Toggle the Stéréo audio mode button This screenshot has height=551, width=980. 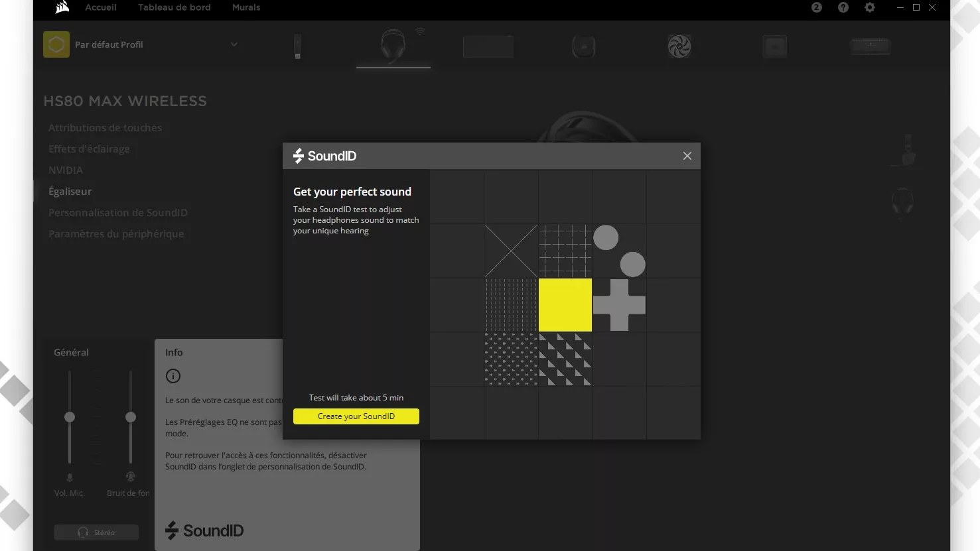pos(96,532)
